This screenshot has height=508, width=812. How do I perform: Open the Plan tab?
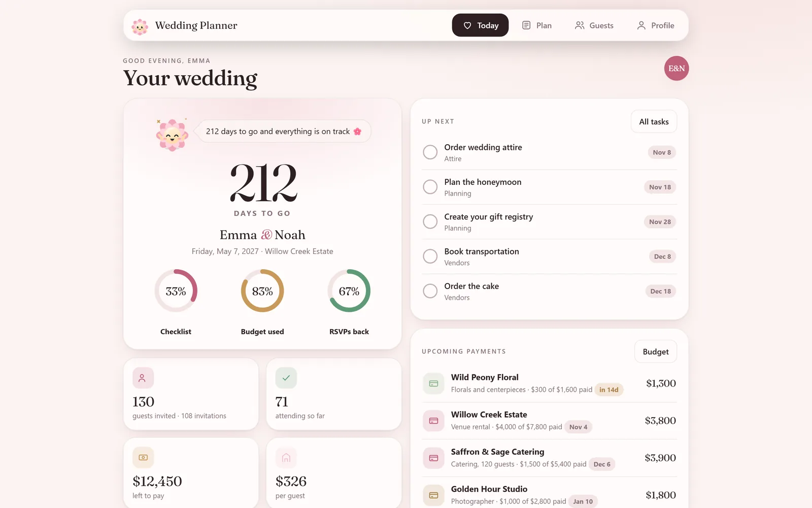click(x=536, y=25)
